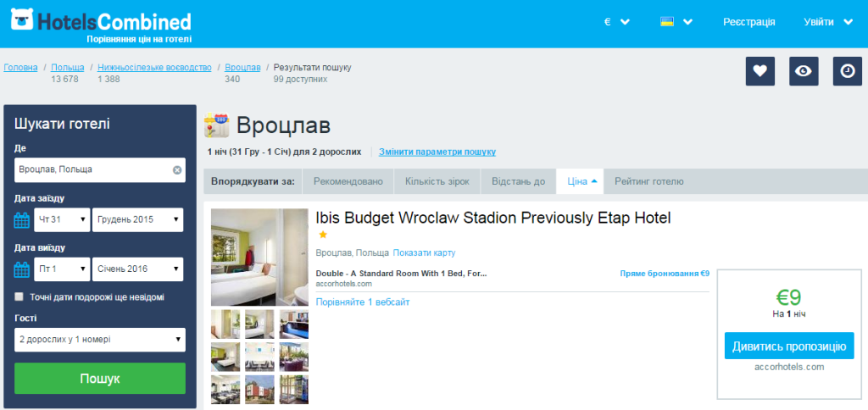Click 'Double - A Standard Room' offer text
The width and height of the screenshot is (868, 410).
coord(401,274)
